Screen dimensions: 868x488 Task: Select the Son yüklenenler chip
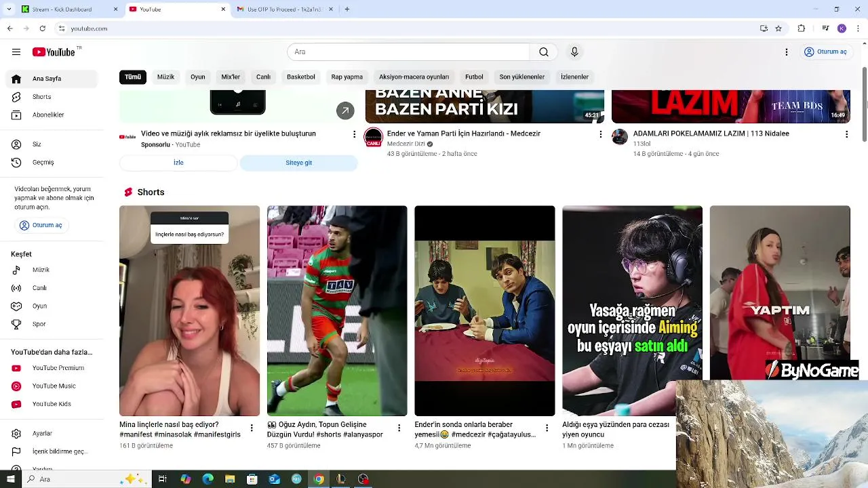(522, 77)
